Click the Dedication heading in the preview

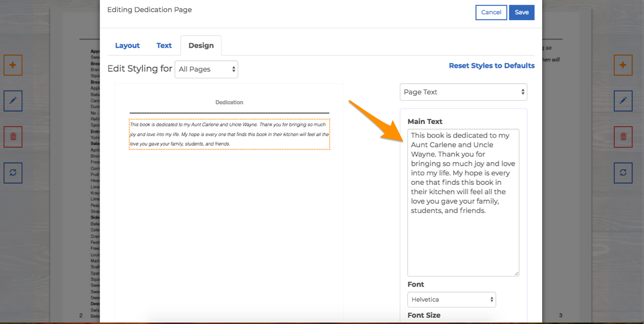[x=229, y=102]
